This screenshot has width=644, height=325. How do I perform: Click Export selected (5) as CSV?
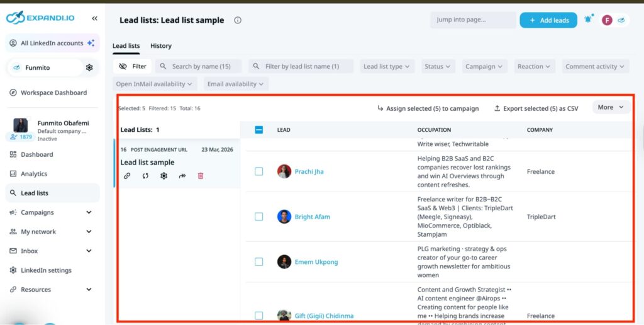click(536, 108)
